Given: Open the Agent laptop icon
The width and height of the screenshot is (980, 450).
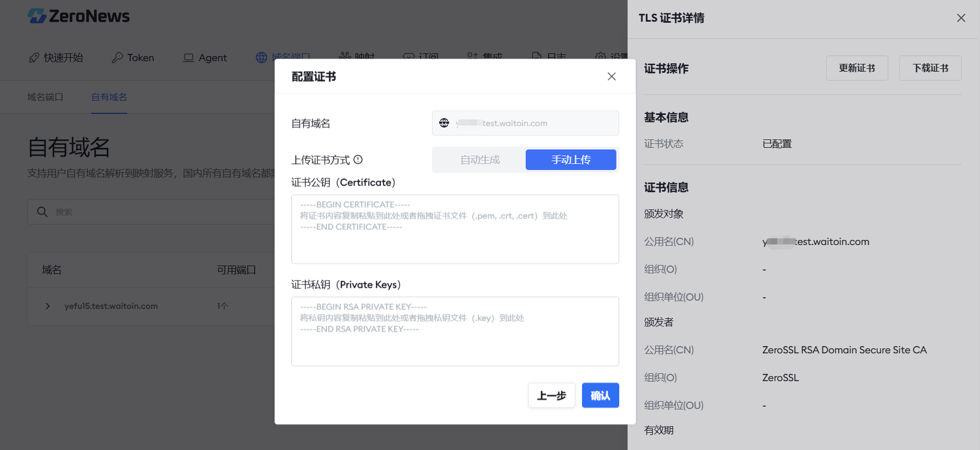Looking at the screenshot, I should [188, 58].
